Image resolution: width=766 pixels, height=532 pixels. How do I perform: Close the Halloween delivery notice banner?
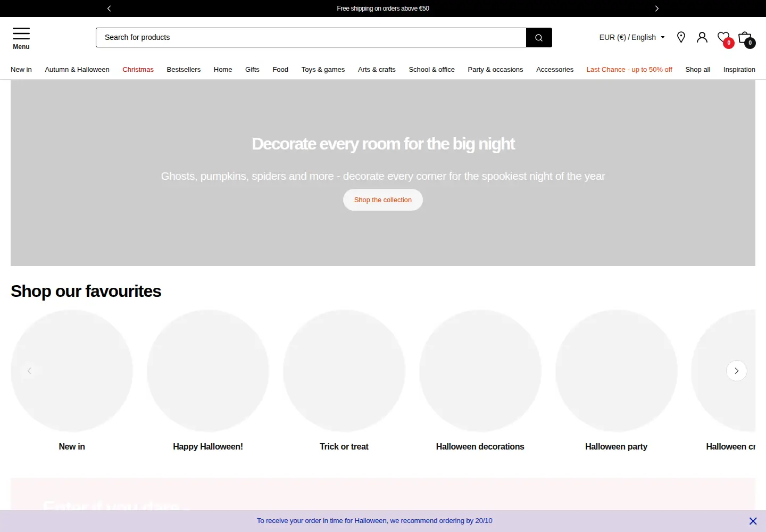click(x=753, y=521)
